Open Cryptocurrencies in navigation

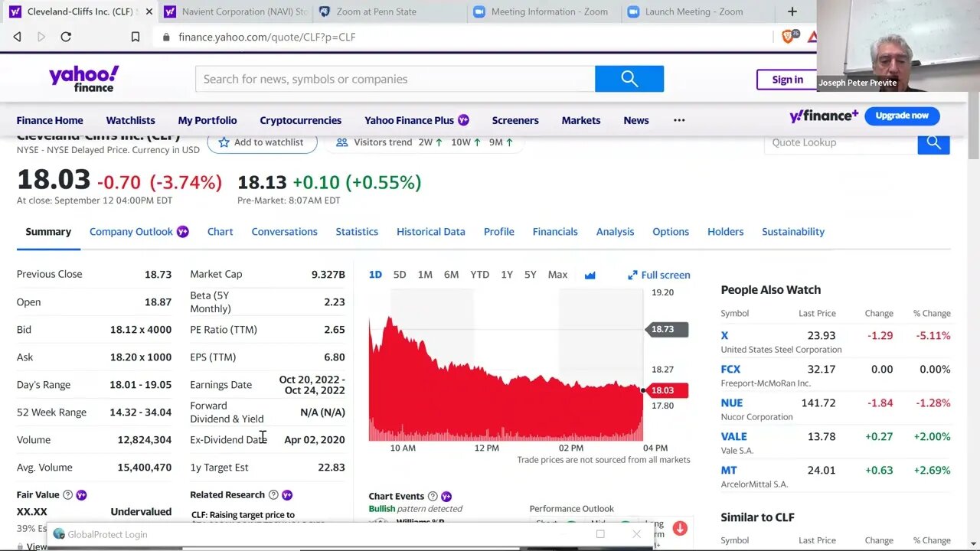[300, 120]
